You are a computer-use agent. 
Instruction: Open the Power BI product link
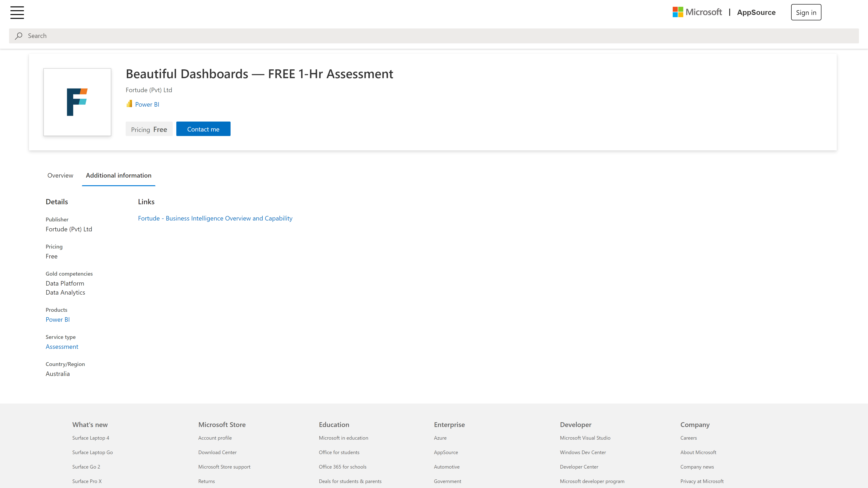57,319
